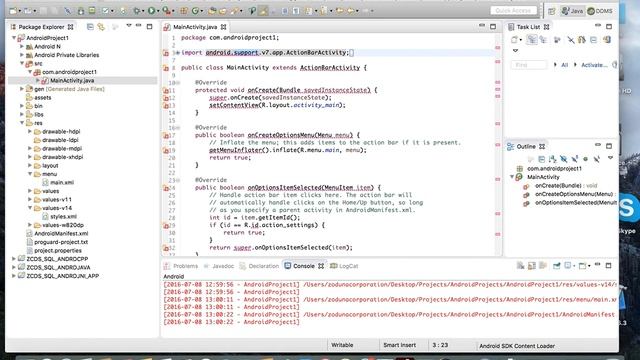Click the Quick Access search field
640x360 pixels.
coord(513,11)
